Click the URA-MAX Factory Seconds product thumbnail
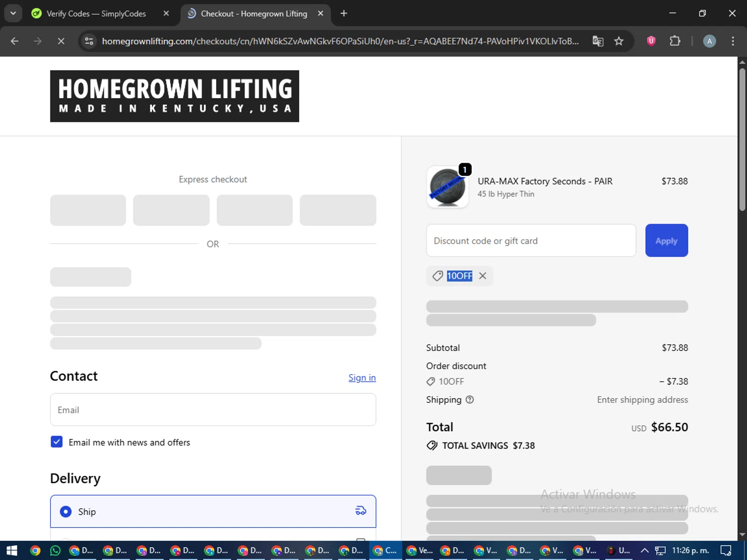The width and height of the screenshot is (747, 560). tap(448, 187)
